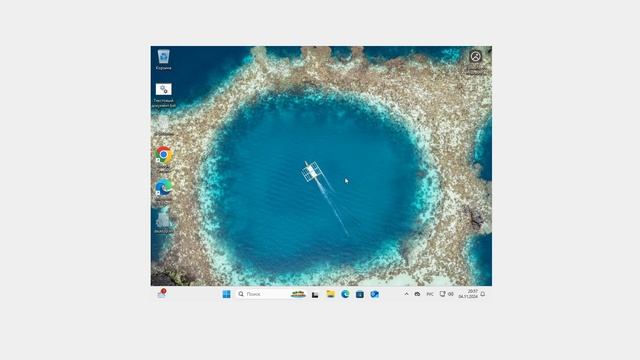
Task: Select the Google Chrome desktop shortcut
Action: pyautogui.click(x=163, y=159)
